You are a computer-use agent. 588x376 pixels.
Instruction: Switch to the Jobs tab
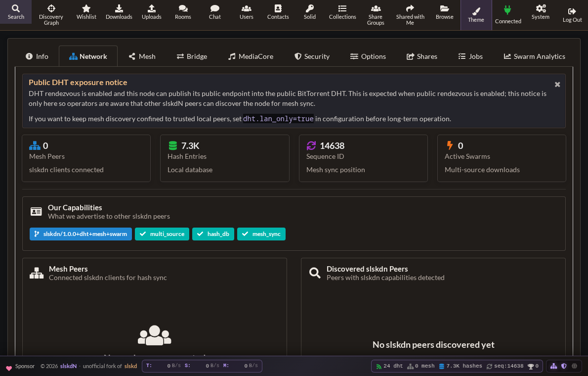point(470,56)
